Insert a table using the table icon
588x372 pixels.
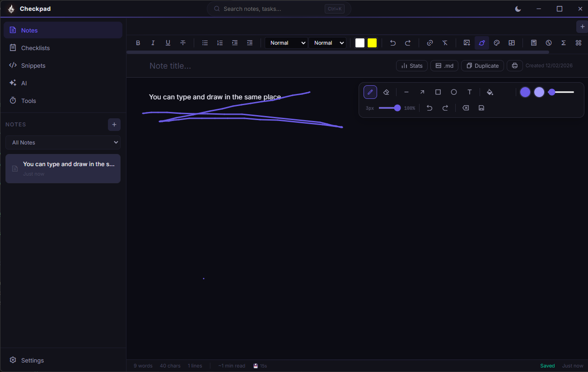[512, 43]
